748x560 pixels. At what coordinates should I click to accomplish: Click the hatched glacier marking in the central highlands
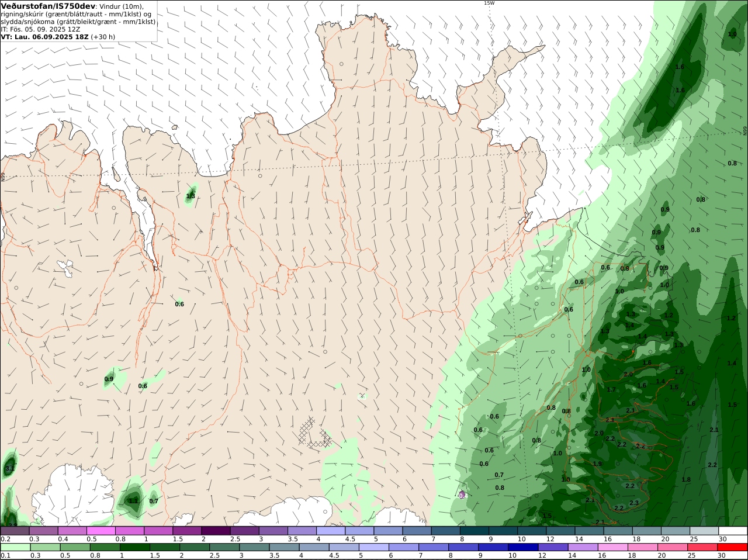click(315, 433)
